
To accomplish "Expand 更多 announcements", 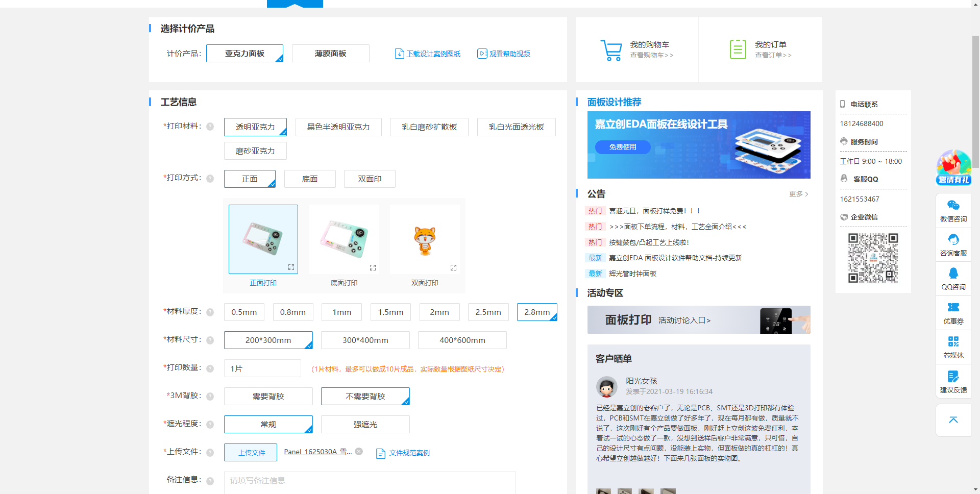I will (x=798, y=194).
